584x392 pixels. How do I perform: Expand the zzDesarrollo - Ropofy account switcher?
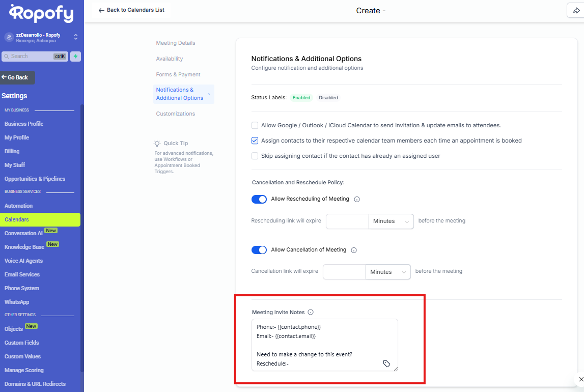(x=76, y=37)
